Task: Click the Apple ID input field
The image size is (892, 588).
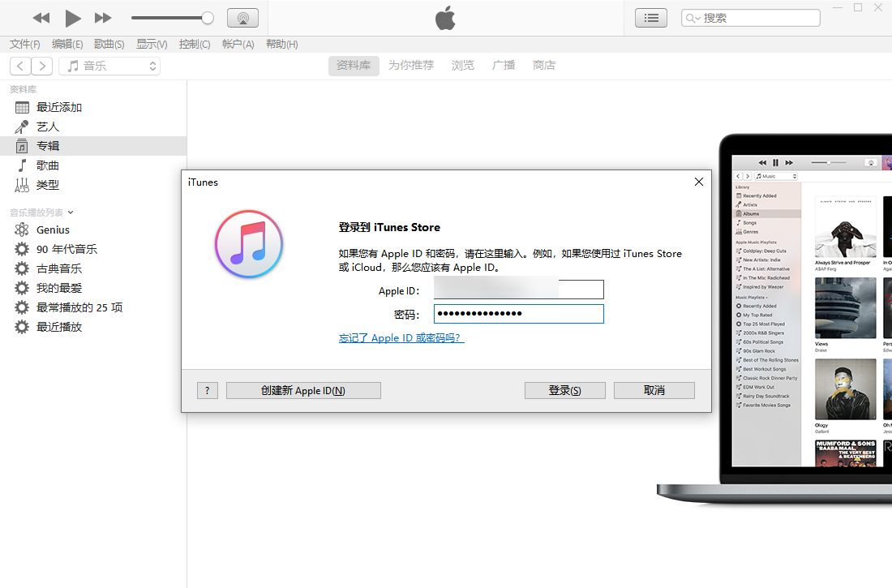Action: coord(518,290)
